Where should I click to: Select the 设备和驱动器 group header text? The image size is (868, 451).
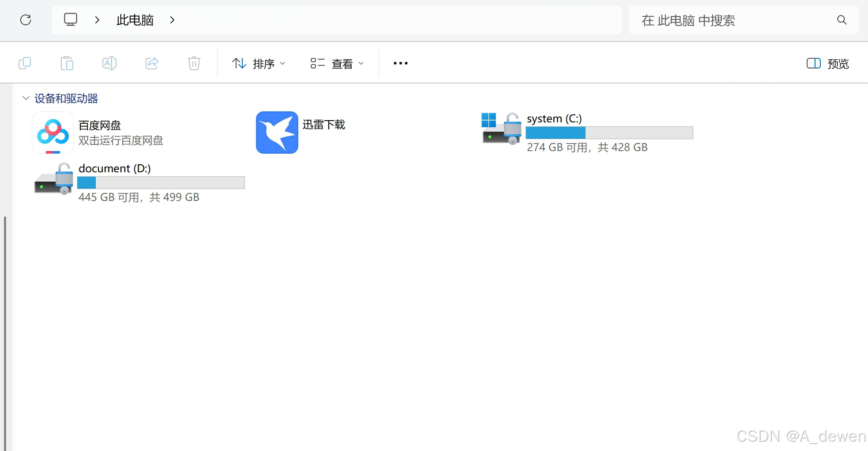click(x=66, y=99)
